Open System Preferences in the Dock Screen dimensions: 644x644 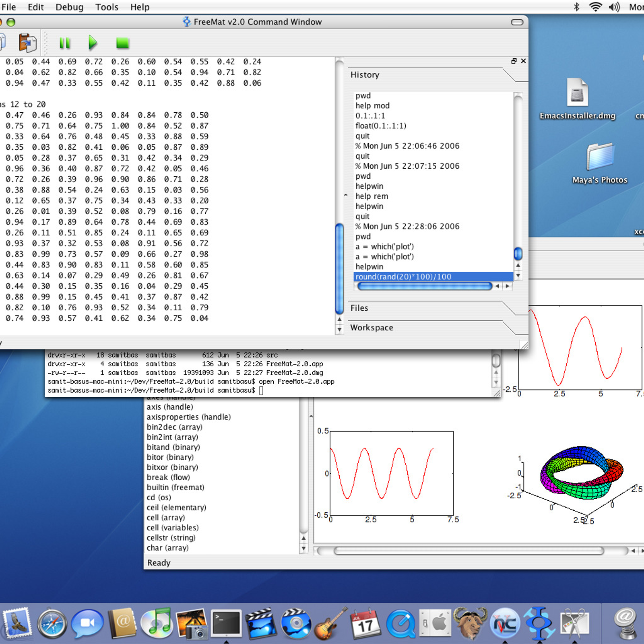[435, 623]
